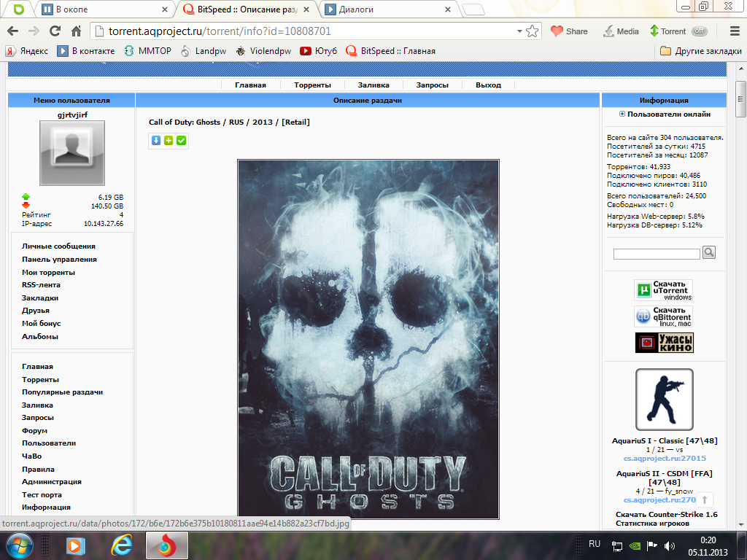Image resolution: width=747 pixels, height=560 pixels.
Task: Open the Скачать uTorrent windows banner
Action: [664, 290]
